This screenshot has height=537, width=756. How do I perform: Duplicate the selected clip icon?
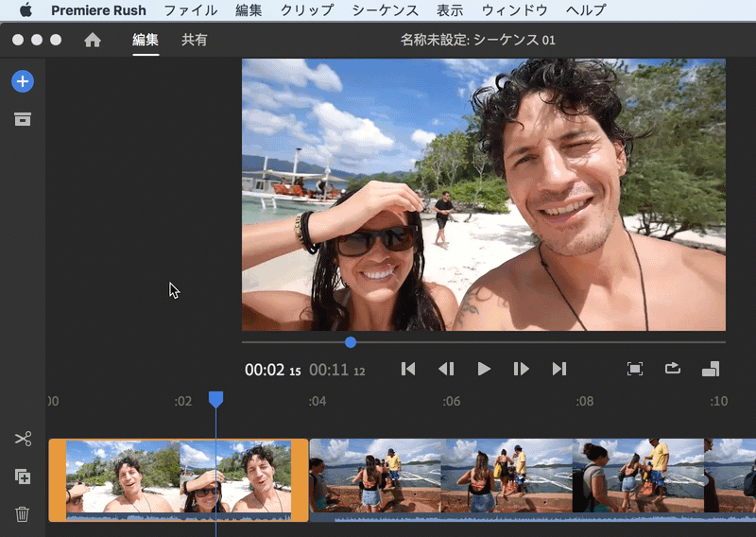click(x=23, y=476)
